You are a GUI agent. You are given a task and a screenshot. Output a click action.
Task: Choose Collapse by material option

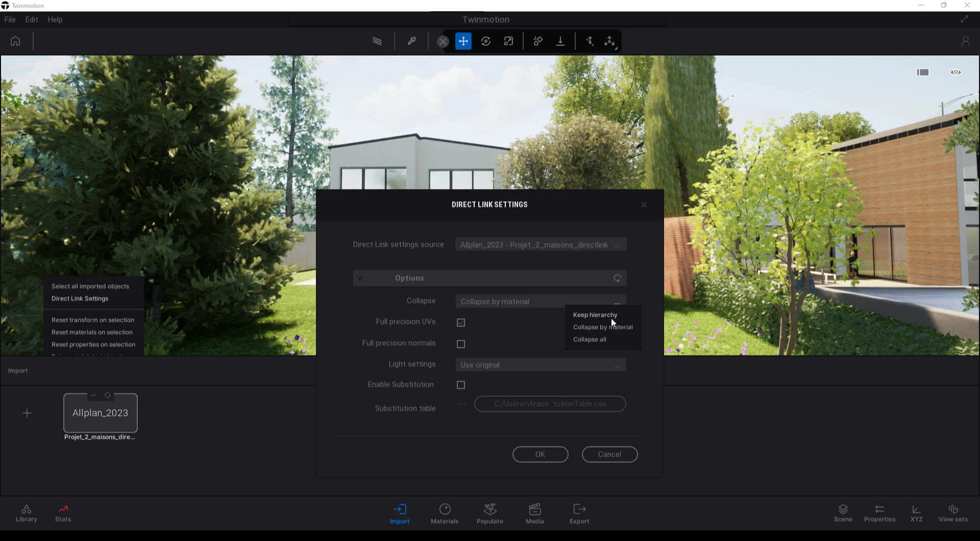point(603,327)
